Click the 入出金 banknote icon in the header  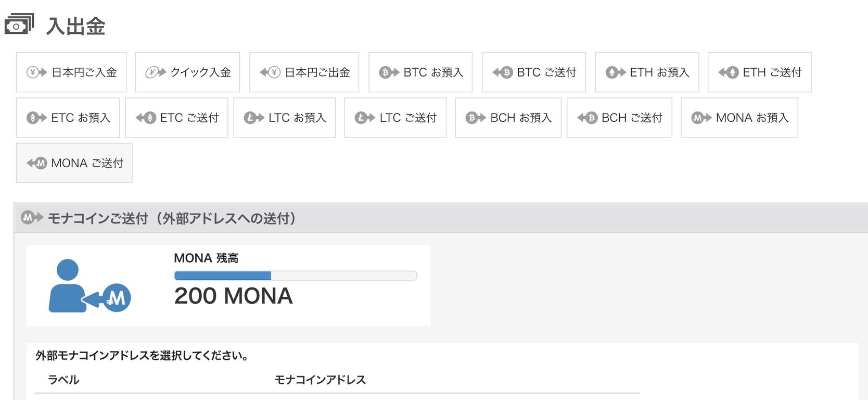pos(19,24)
